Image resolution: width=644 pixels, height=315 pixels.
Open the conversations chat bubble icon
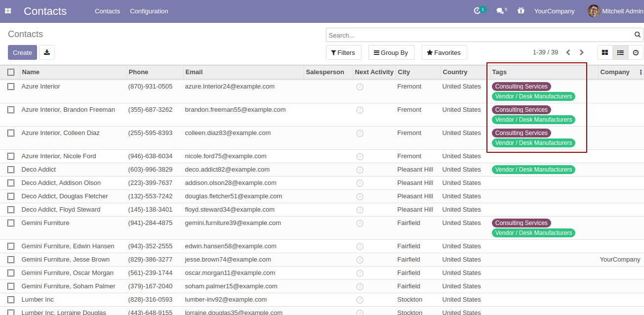(x=500, y=11)
